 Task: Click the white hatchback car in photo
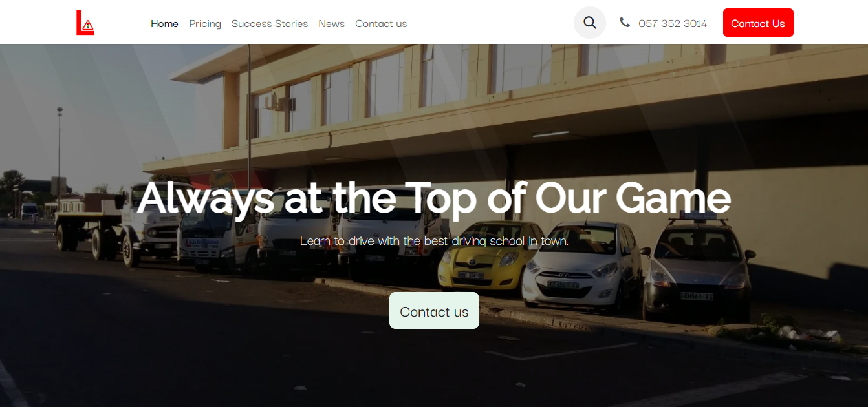[x=582, y=264]
